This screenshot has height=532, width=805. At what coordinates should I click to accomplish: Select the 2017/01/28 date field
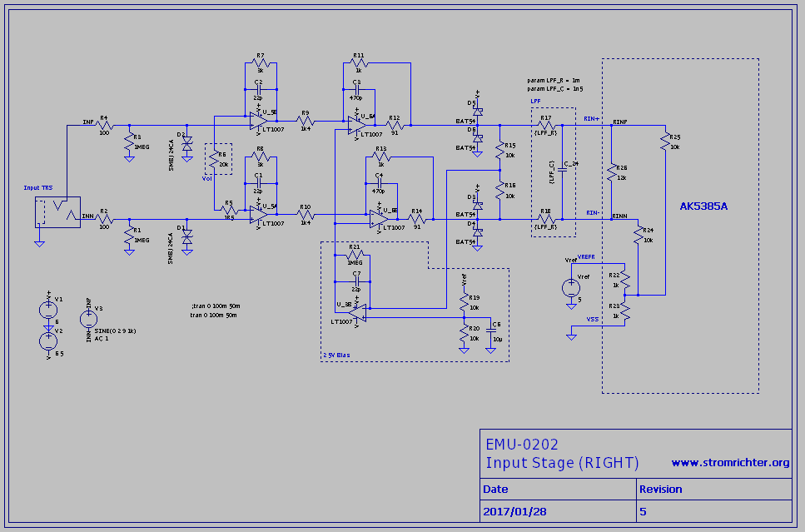[514, 511]
